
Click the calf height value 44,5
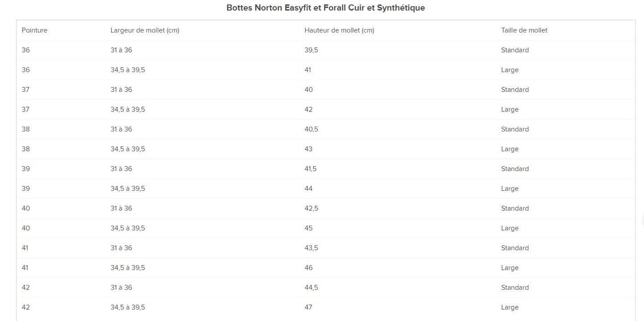pyautogui.click(x=311, y=288)
